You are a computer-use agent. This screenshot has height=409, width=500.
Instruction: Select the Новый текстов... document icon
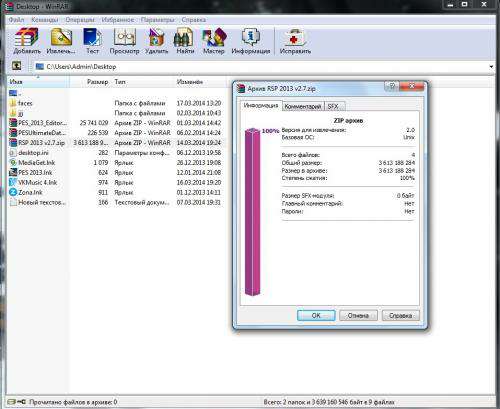click(13, 202)
